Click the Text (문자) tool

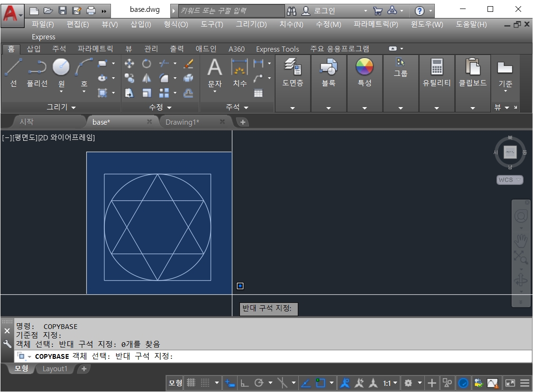click(x=215, y=73)
